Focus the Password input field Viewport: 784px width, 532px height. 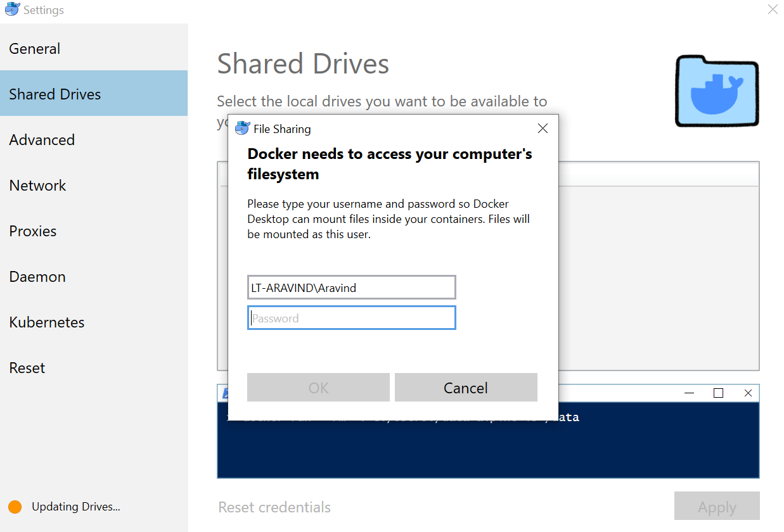pos(351,317)
